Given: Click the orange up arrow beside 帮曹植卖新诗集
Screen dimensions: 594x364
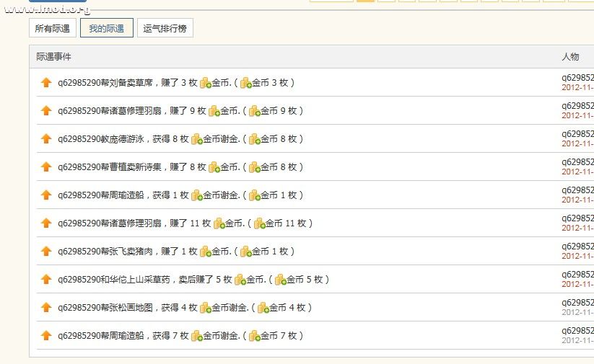Looking at the screenshot, I should tap(46, 167).
